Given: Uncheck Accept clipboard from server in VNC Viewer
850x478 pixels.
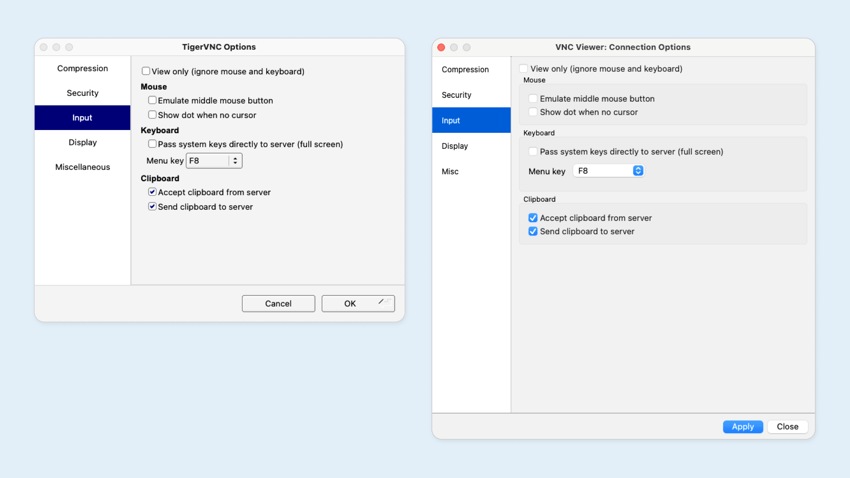Looking at the screenshot, I should point(533,218).
